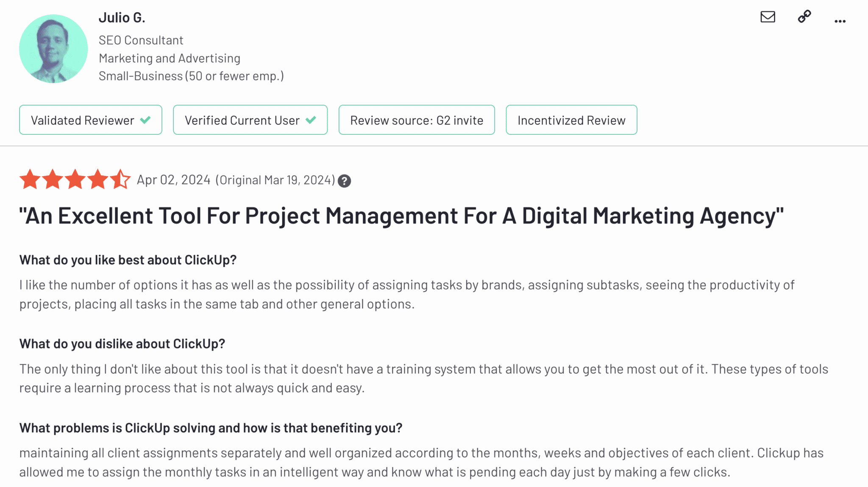This screenshot has height=487, width=868.
Task: Copy review link via chain icon
Action: [x=804, y=17]
